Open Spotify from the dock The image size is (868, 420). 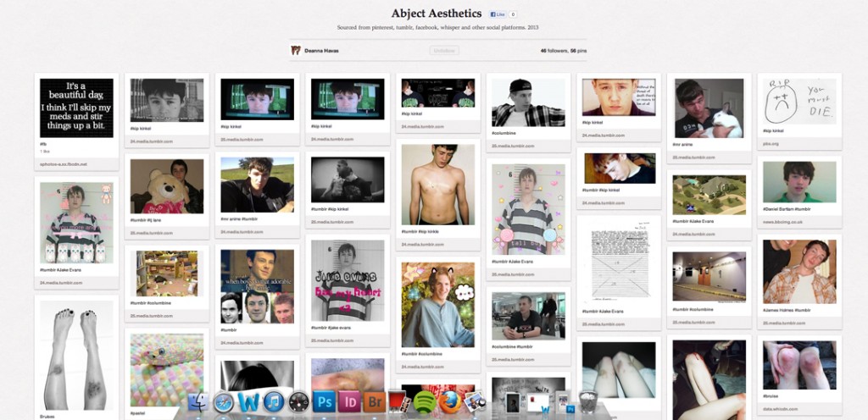pyautogui.click(x=424, y=402)
